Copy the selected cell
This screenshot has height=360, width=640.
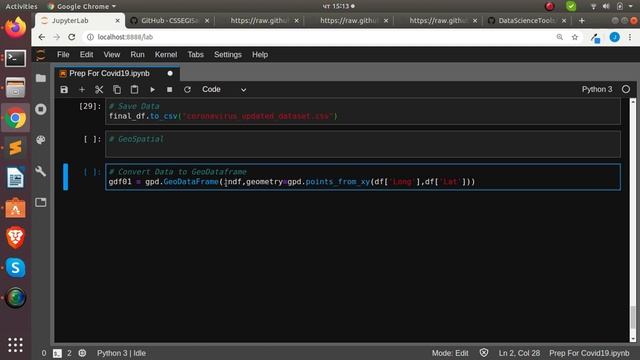(x=117, y=89)
